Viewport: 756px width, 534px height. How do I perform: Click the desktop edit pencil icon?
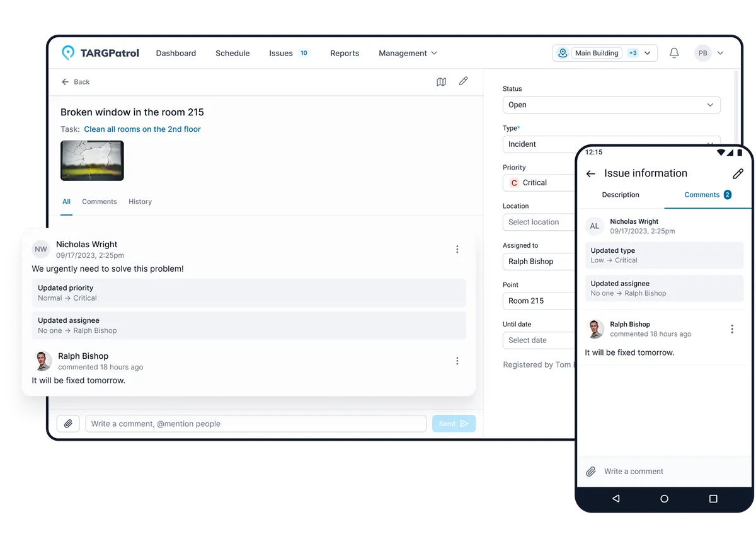point(463,81)
